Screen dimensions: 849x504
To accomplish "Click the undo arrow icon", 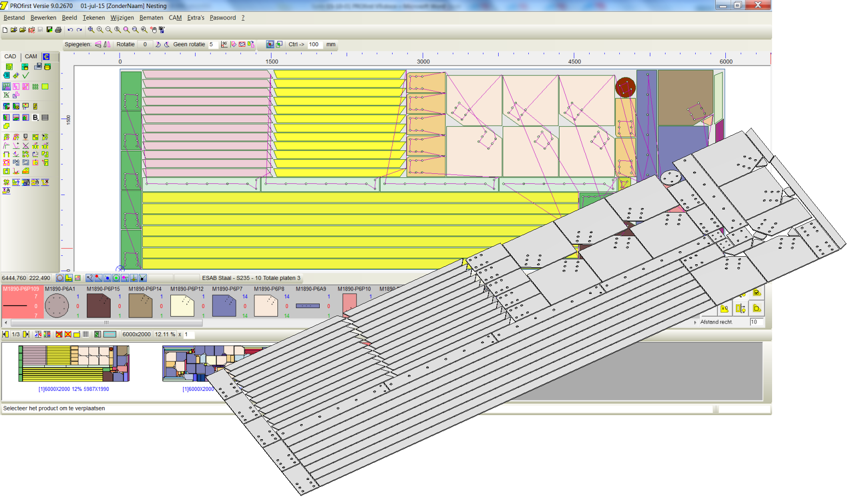I will pos(70,30).
